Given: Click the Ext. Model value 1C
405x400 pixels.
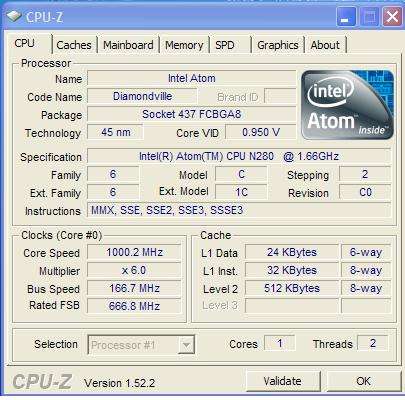Looking at the screenshot, I should [x=241, y=192].
